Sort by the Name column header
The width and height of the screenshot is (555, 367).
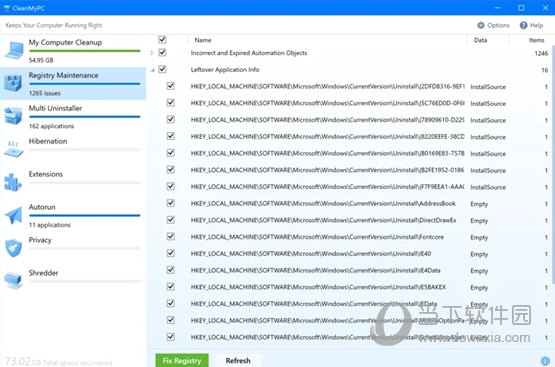[x=203, y=40]
